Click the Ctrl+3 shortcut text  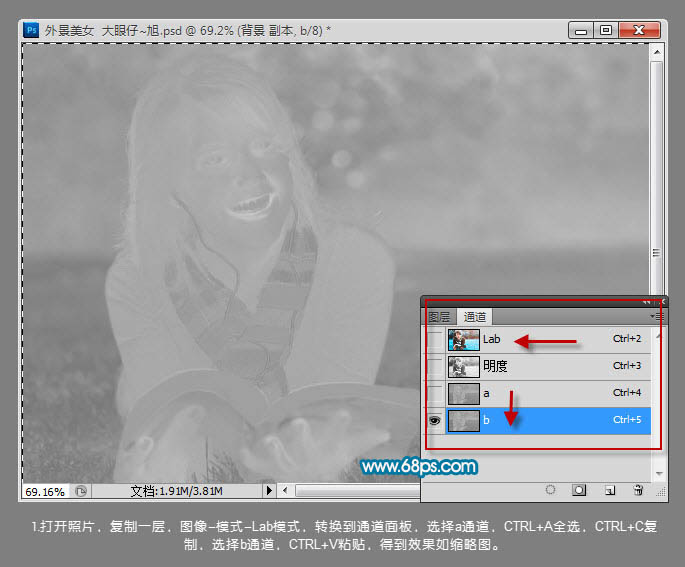pos(627,366)
